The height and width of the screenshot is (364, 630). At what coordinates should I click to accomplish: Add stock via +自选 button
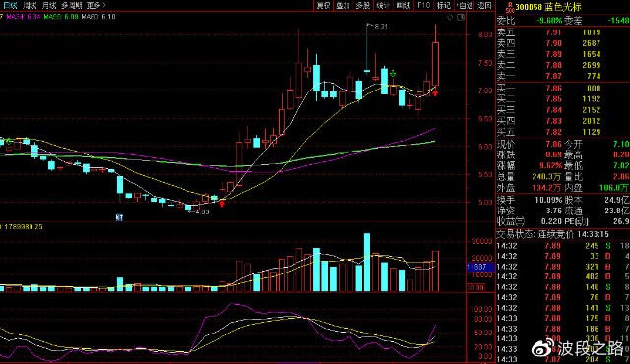point(464,5)
